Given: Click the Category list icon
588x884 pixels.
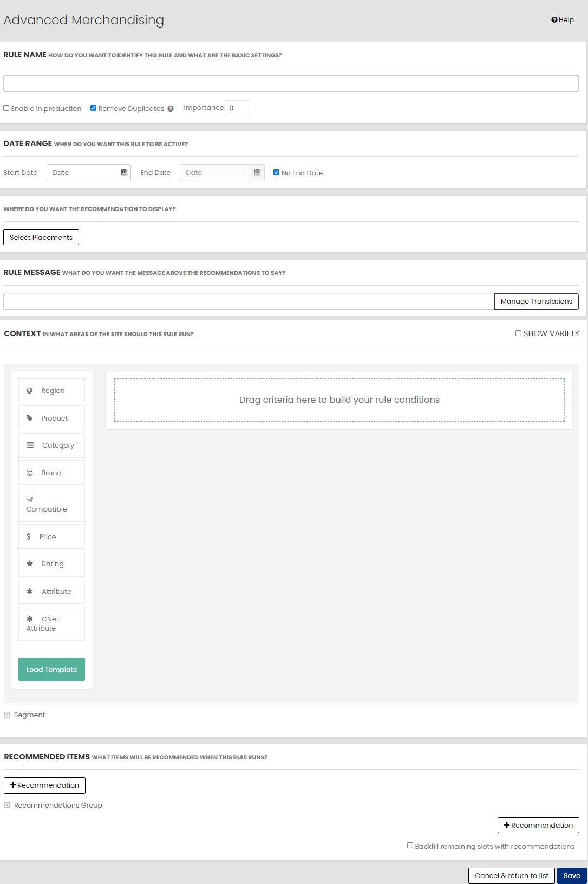Looking at the screenshot, I should click(30, 445).
